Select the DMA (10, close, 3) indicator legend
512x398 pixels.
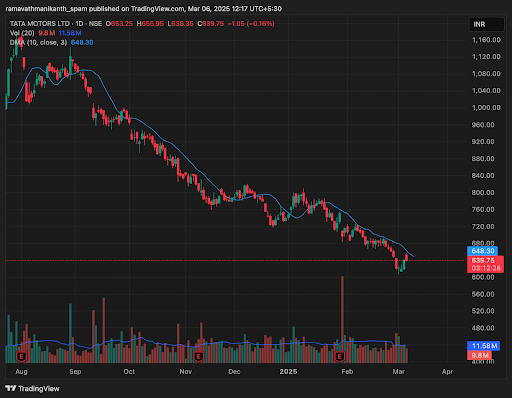coord(38,43)
